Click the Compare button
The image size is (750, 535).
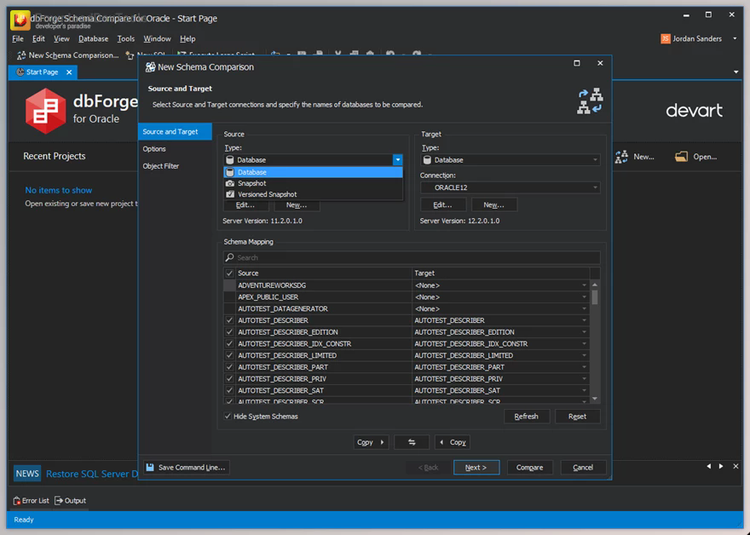click(529, 467)
